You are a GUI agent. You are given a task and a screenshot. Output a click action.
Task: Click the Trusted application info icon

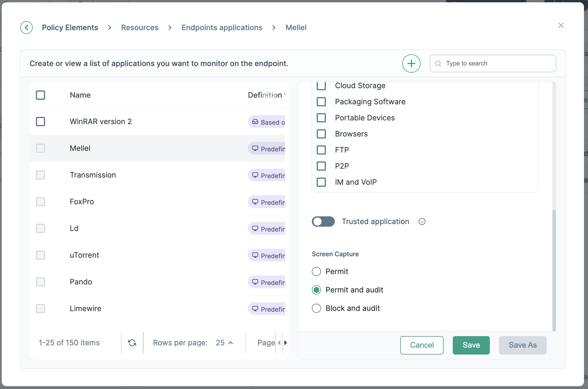tap(422, 222)
